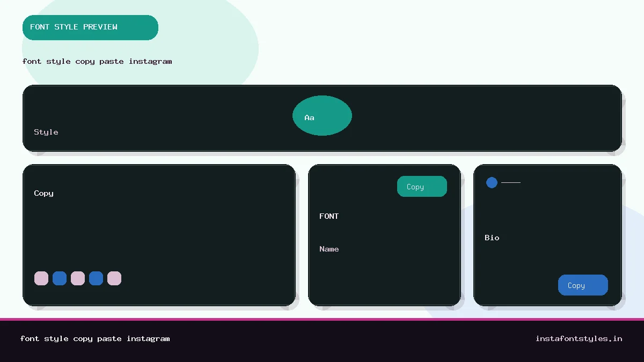Select the middle pink color swatch
Viewport: 644px width, 362px height.
click(x=78, y=278)
